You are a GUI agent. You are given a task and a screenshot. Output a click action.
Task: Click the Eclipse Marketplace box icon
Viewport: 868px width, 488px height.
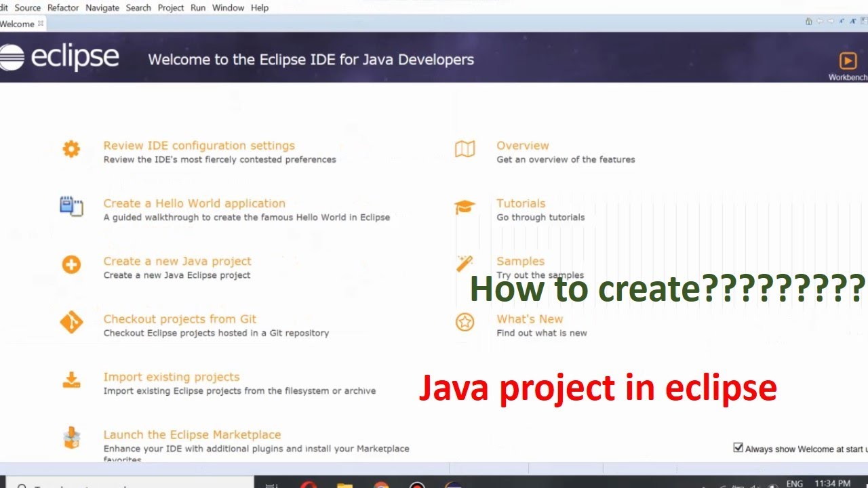(71, 438)
